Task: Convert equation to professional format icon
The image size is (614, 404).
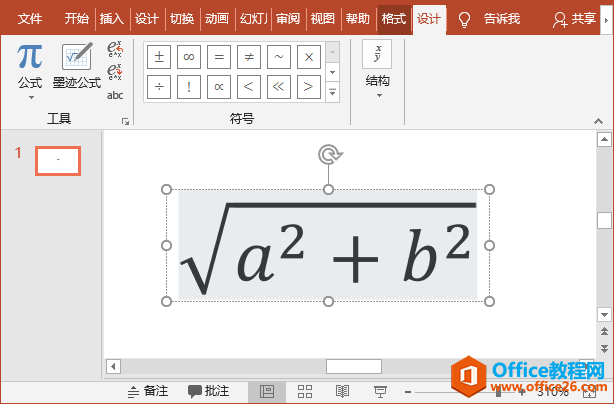Action: point(115,49)
